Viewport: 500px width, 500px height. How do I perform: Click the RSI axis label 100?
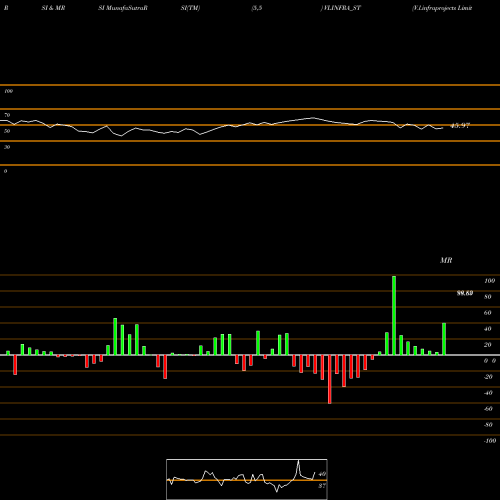pos(9,91)
